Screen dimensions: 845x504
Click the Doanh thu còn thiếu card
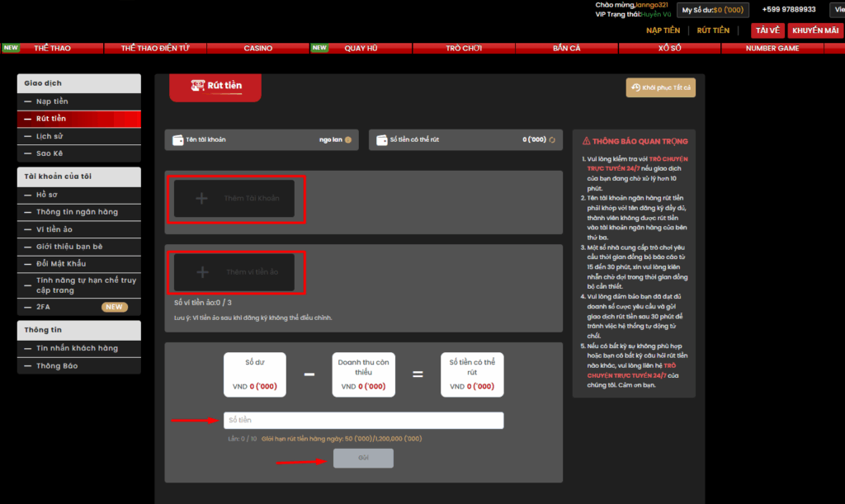click(364, 374)
